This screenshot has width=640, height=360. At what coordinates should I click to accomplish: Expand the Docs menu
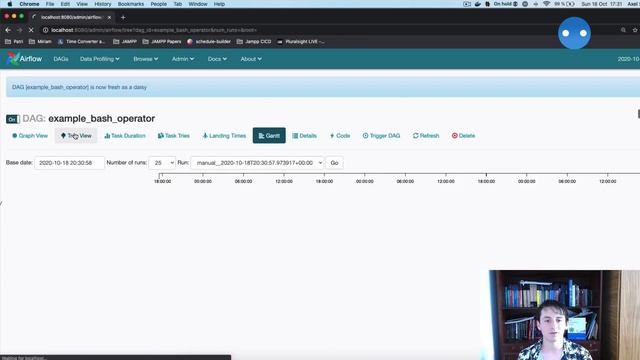pyautogui.click(x=217, y=59)
